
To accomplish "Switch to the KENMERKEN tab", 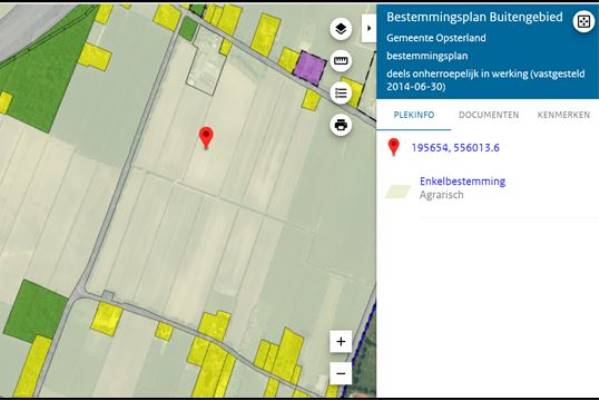I will [563, 115].
